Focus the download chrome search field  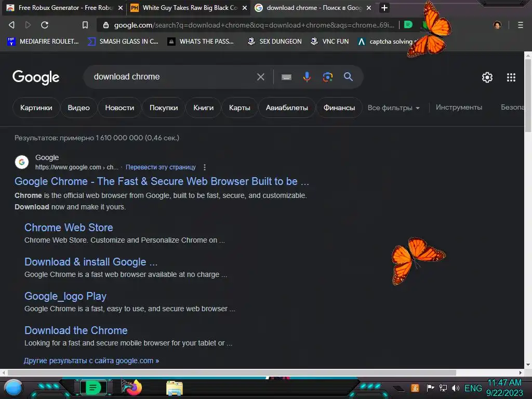pos(173,77)
